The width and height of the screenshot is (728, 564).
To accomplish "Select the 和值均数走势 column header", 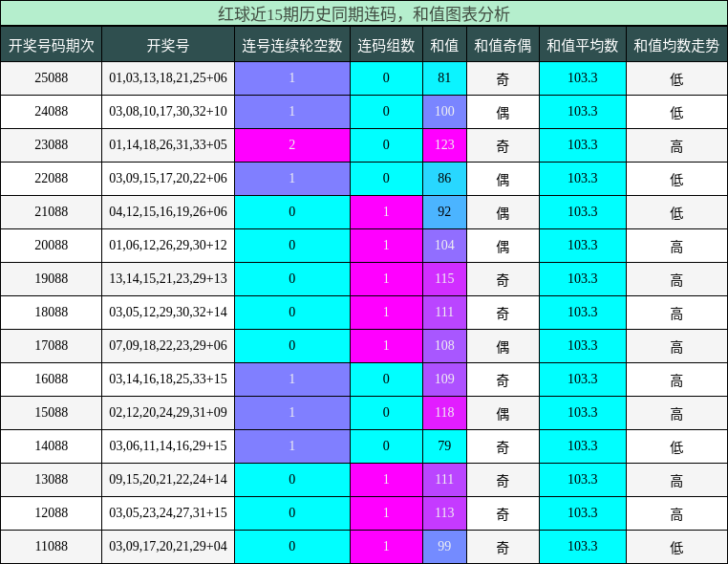I will [x=677, y=45].
